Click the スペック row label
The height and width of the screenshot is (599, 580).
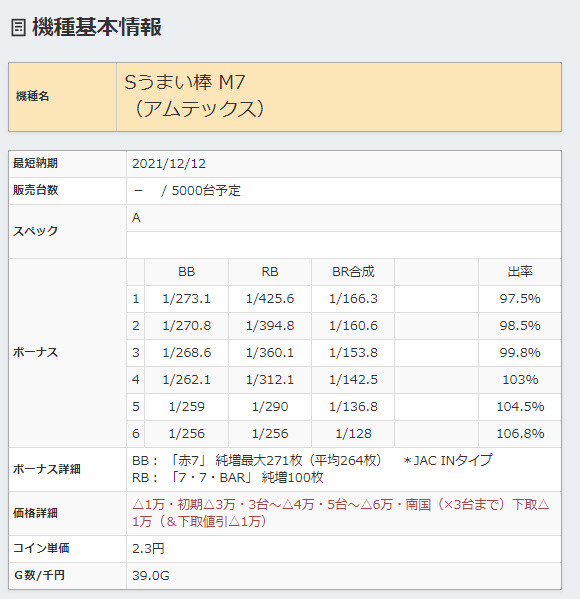pyautogui.click(x=36, y=231)
